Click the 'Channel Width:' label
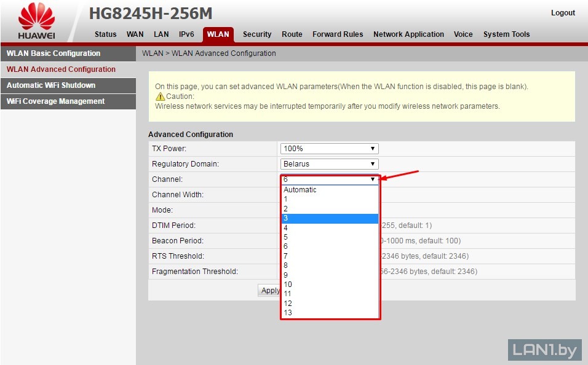Screen dimensions: 588x365 click(178, 195)
